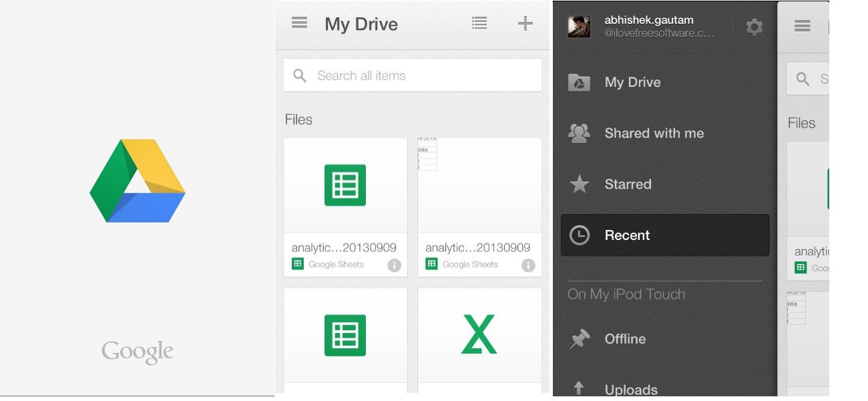The image size is (868, 401).
Task: Click the email address under abhishek.gautam
Action: (x=659, y=33)
